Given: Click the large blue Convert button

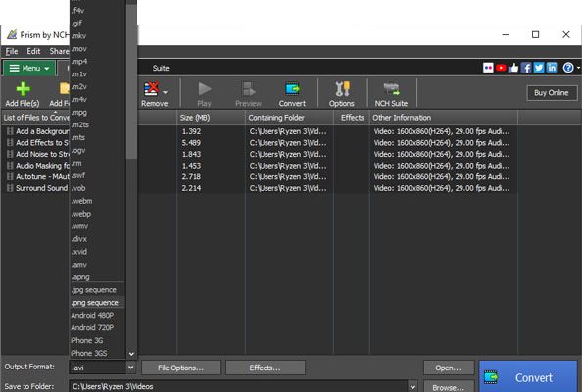Looking at the screenshot, I should tap(528, 376).
